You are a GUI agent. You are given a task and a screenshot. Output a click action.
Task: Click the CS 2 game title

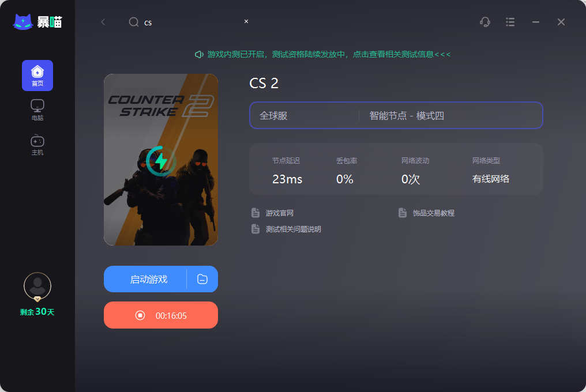coord(264,83)
